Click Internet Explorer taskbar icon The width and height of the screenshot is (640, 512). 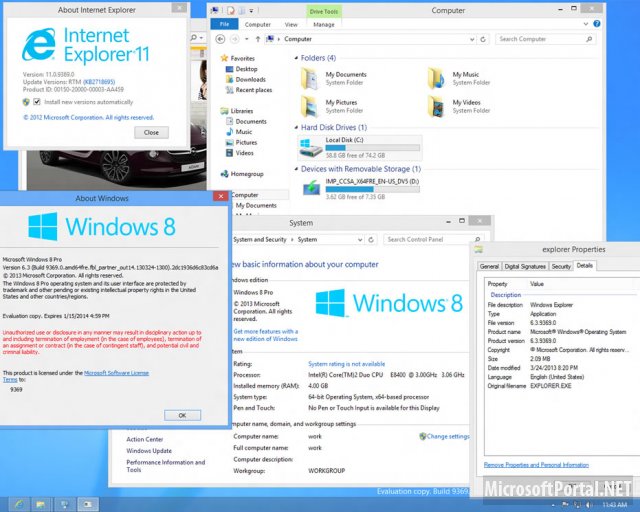[19, 504]
